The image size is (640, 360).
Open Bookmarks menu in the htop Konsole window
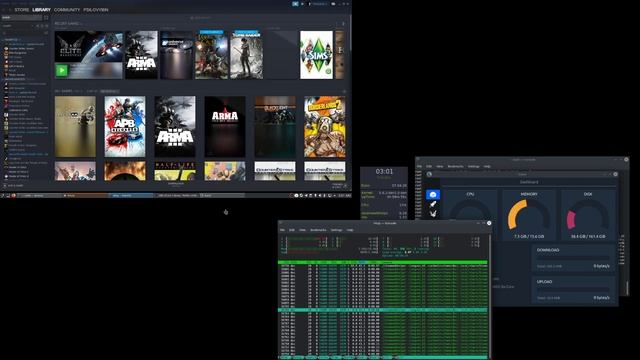pyautogui.click(x=318, y=230)
